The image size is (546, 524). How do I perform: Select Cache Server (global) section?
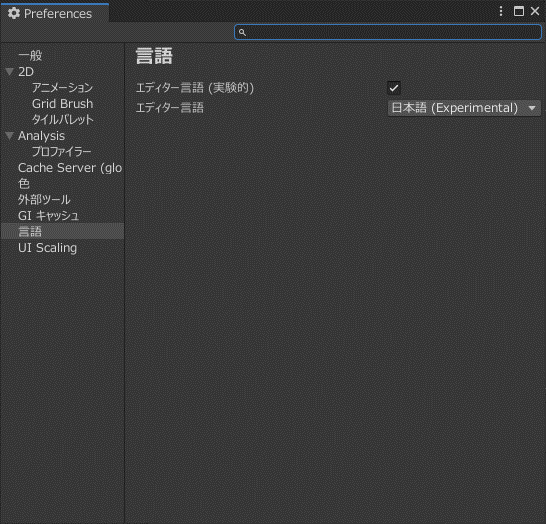click(70, 168)
